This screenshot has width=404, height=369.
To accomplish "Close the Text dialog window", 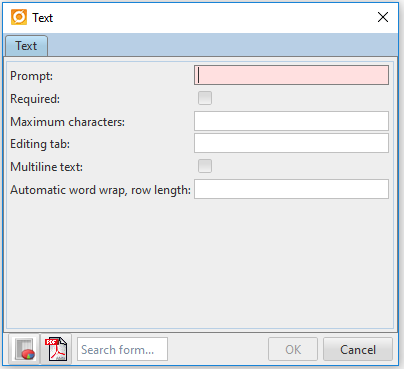I will (383, 17).
